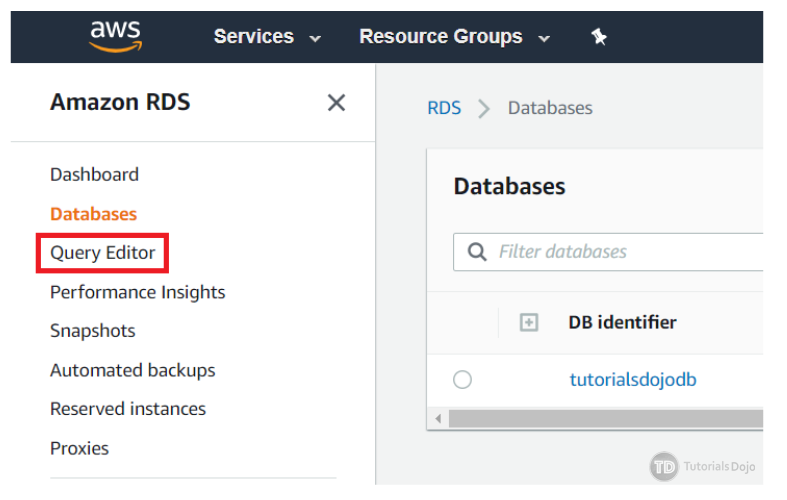Open the Services dropdown menu
The image size is (787, 500).
coord(267,37)
